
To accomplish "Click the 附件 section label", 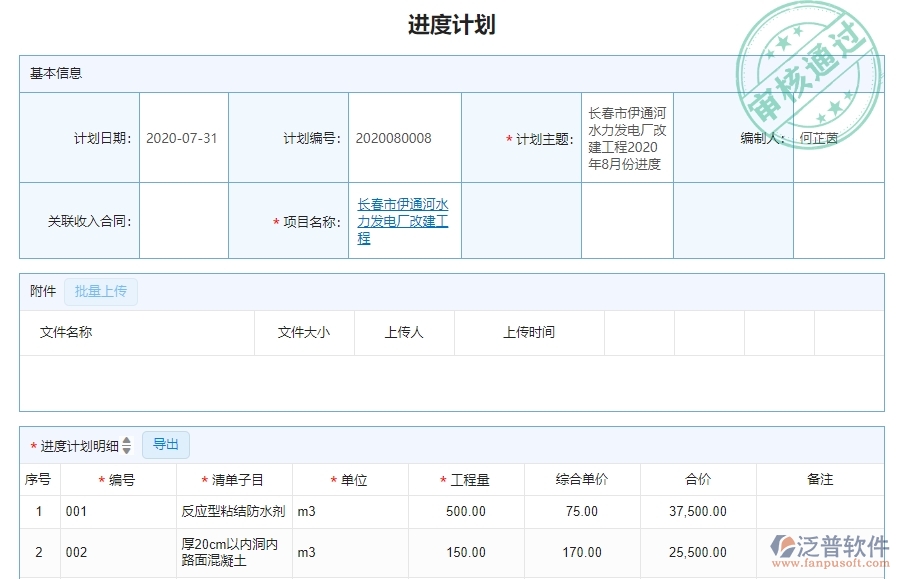I will pos(40,291).
